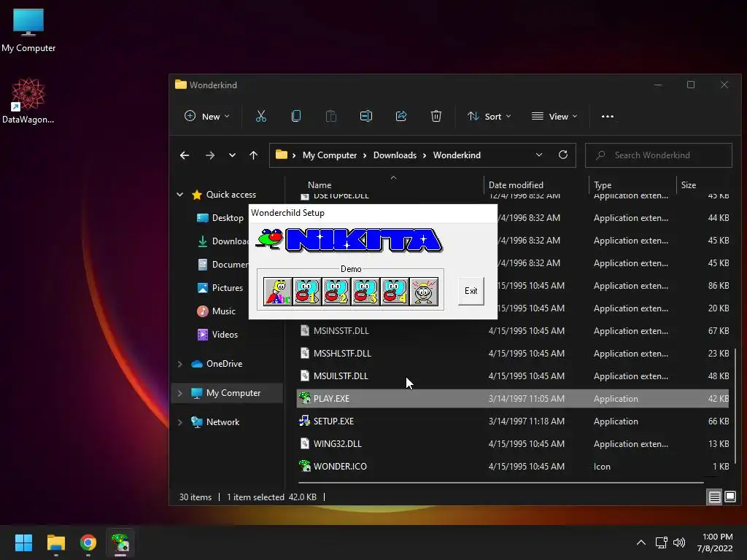The image size is (747, 560).
Task: Open Google Chrome from the taskbar
Action: pyautogui.click(x=88, y=542)
